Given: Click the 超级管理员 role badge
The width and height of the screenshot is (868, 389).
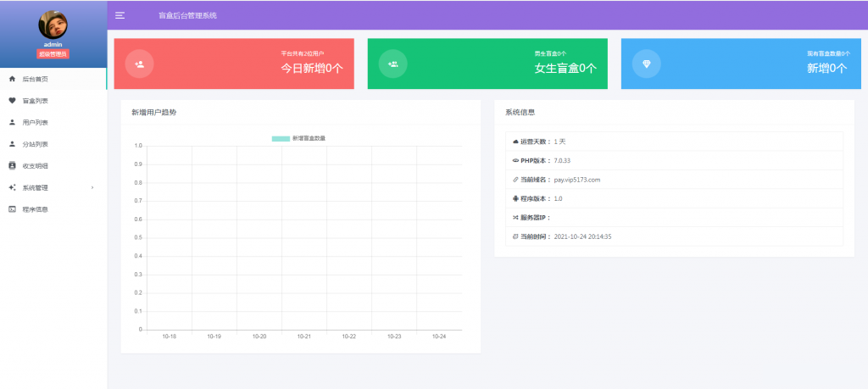Looking at the screenshot, I should click(x=53, y=53).
